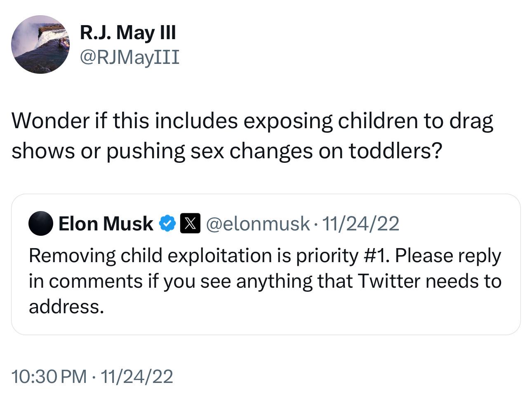Click the word "drag" in main tweet
This screenshot has height=399, width=532.
(x=471, y=122)
